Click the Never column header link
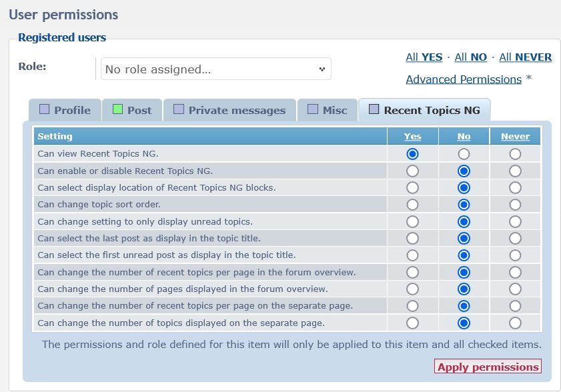561x392 pixels. click(515, 136)
